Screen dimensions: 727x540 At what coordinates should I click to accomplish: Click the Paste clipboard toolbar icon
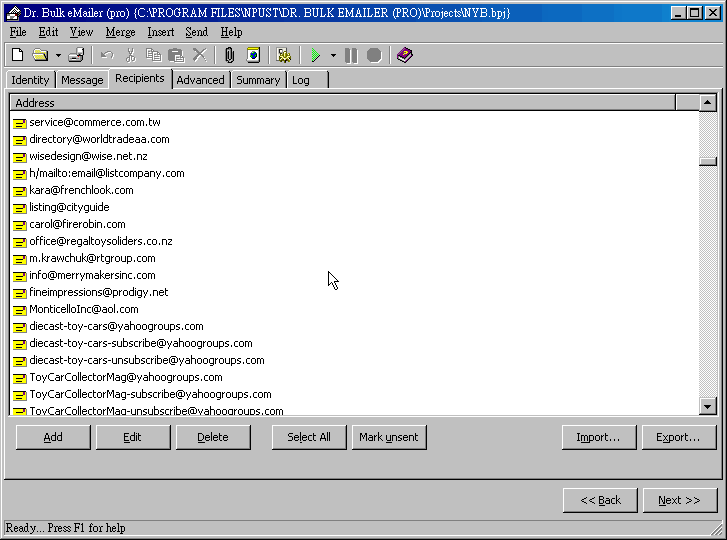[x=176, y=55]
